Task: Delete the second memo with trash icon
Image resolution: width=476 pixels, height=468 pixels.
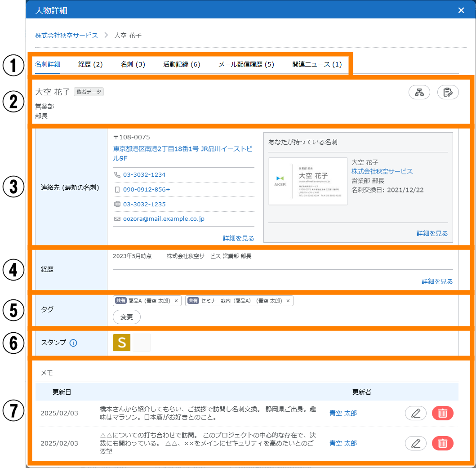Action: 442,443
